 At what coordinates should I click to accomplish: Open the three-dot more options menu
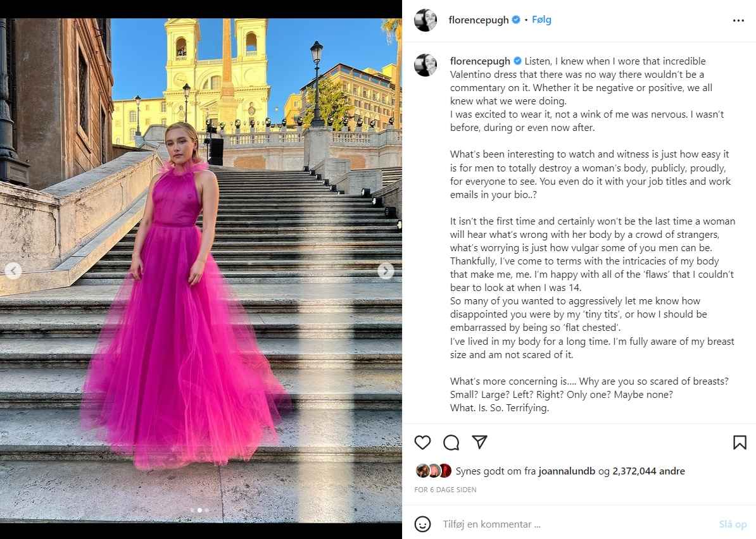(x=738, y=20)
